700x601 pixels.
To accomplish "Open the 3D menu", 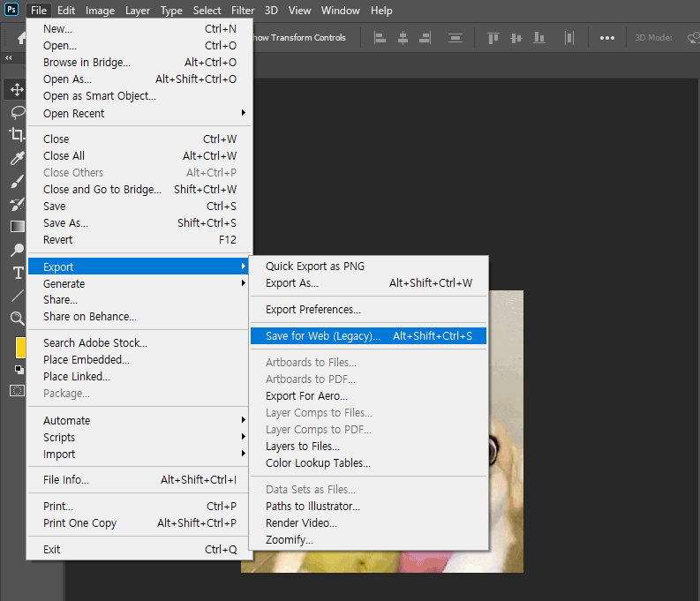I will (271, 11).
